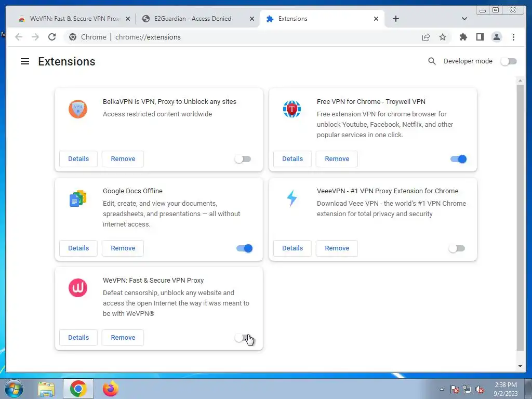Open Details for Google Docs Offline
The width and height of the screenshot is (532, 399).
[78, 248]
